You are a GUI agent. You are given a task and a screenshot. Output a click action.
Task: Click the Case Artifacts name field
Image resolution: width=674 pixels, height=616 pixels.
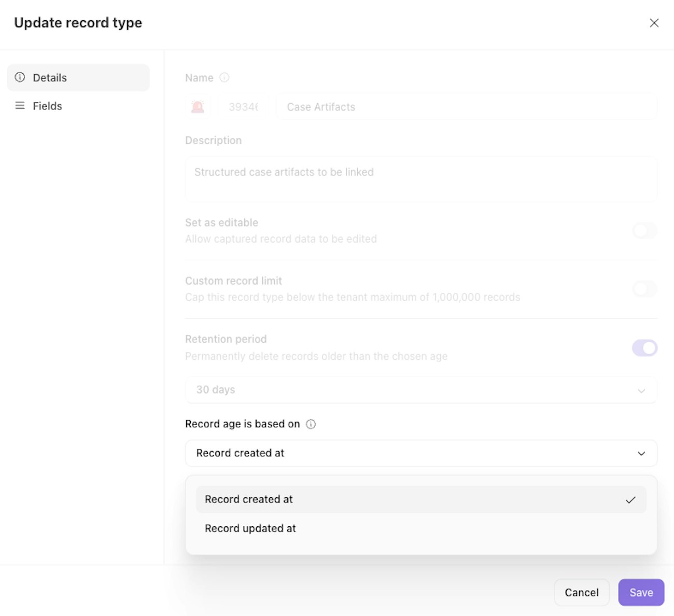[x=466, y=107]
